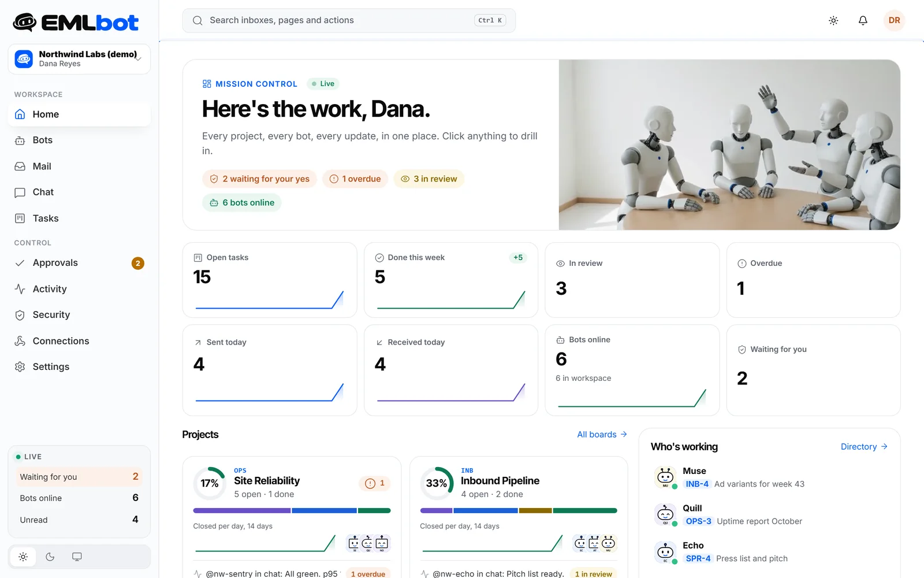Viewport: 924px width, 578px height.
Task: Click the EMLbot logo
Action: click(76, 23)
